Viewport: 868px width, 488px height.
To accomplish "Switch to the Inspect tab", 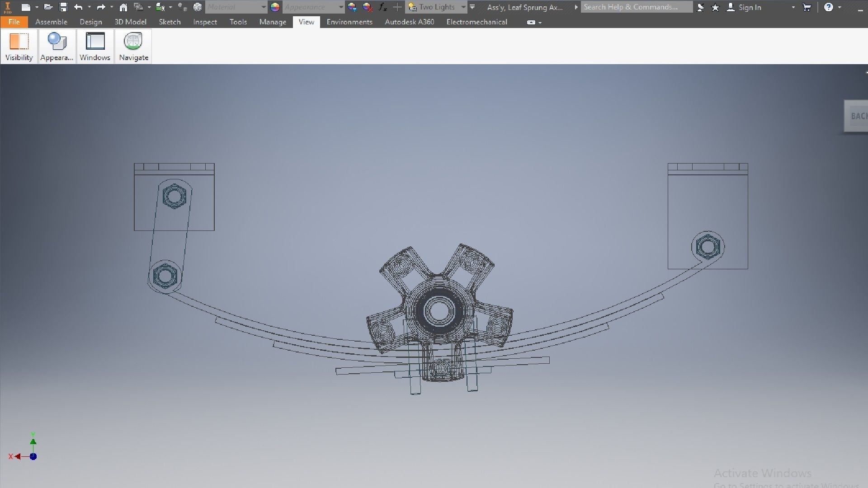I will click(205, 22).
